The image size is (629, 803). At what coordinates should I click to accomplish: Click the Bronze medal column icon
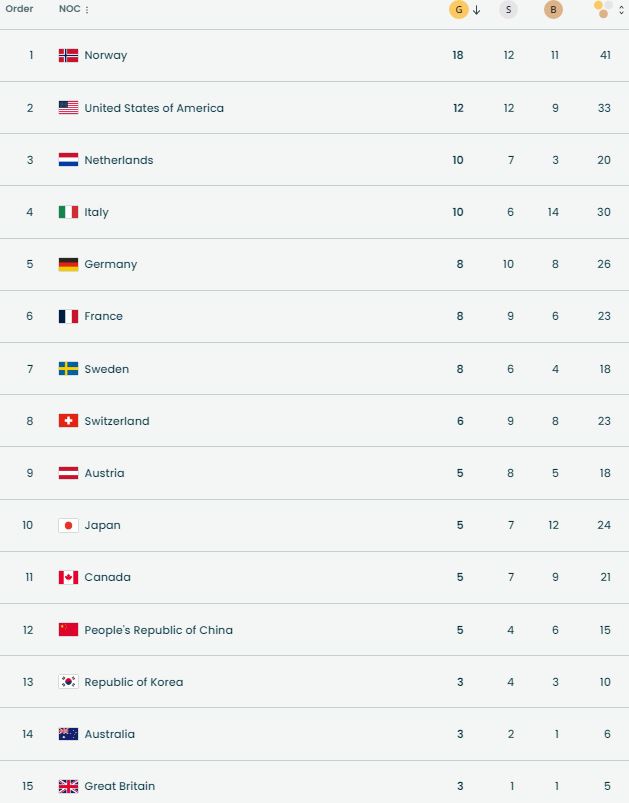point(553,10)
